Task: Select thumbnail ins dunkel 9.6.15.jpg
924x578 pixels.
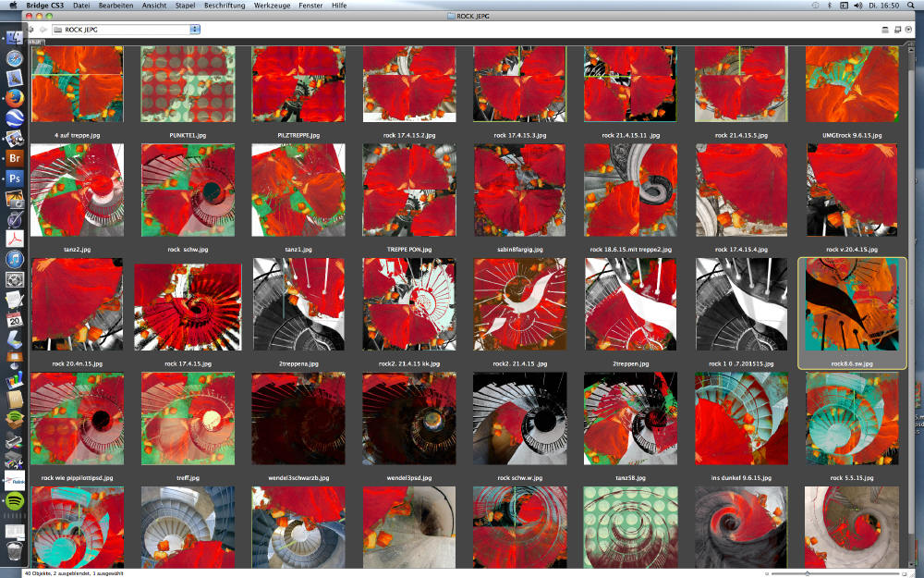Action: [x=741, y=419]
